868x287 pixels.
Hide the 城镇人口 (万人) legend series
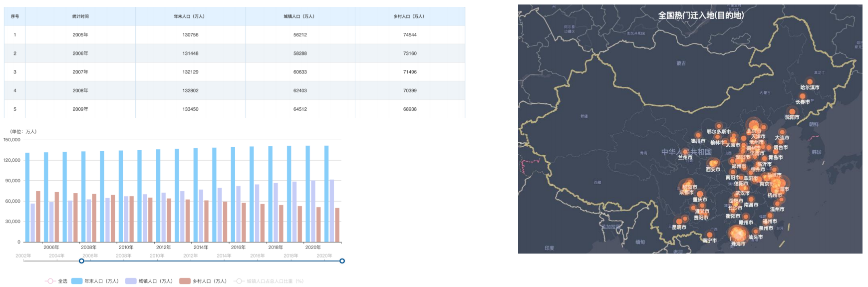click(149, 281)
